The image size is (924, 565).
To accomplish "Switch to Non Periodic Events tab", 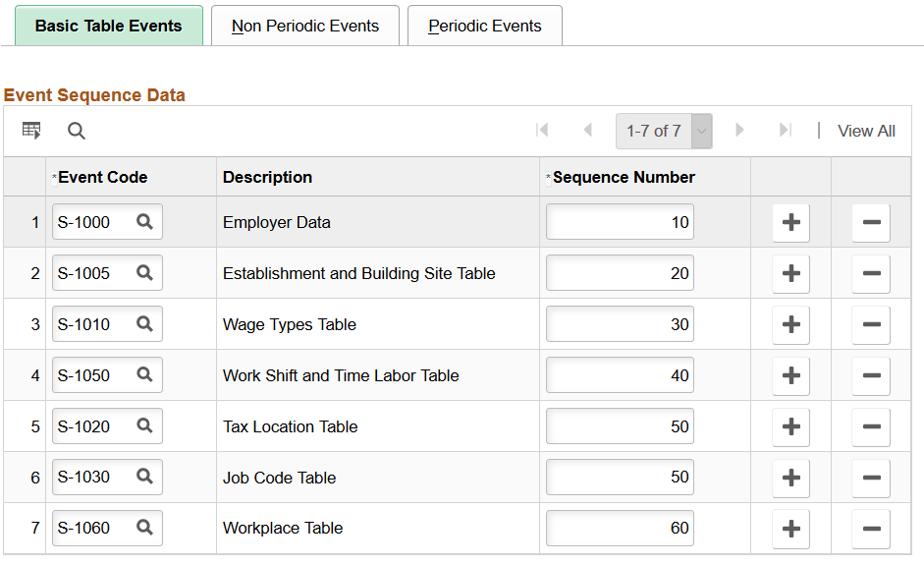I will point(305,26).
